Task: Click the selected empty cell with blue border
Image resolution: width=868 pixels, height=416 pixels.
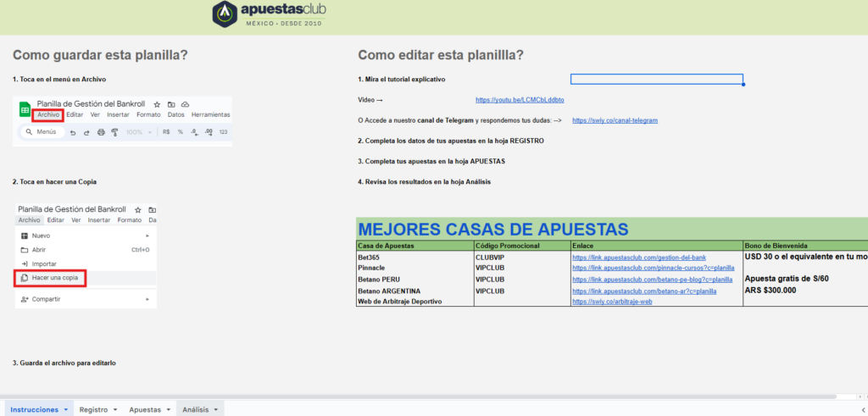Action: coord(657,79)
